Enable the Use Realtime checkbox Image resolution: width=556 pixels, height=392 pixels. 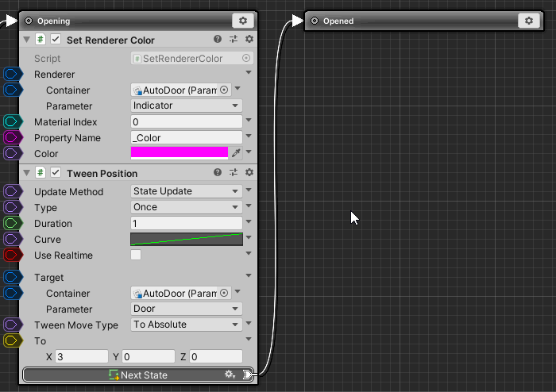(136, 255)
